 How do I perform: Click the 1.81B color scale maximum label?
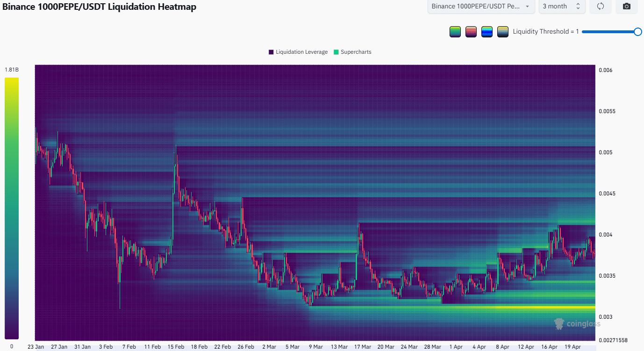coord(12,70)
